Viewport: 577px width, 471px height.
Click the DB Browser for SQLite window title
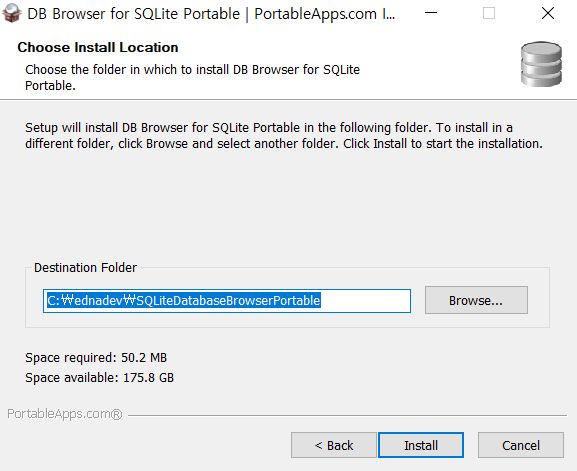click(211, 14)
